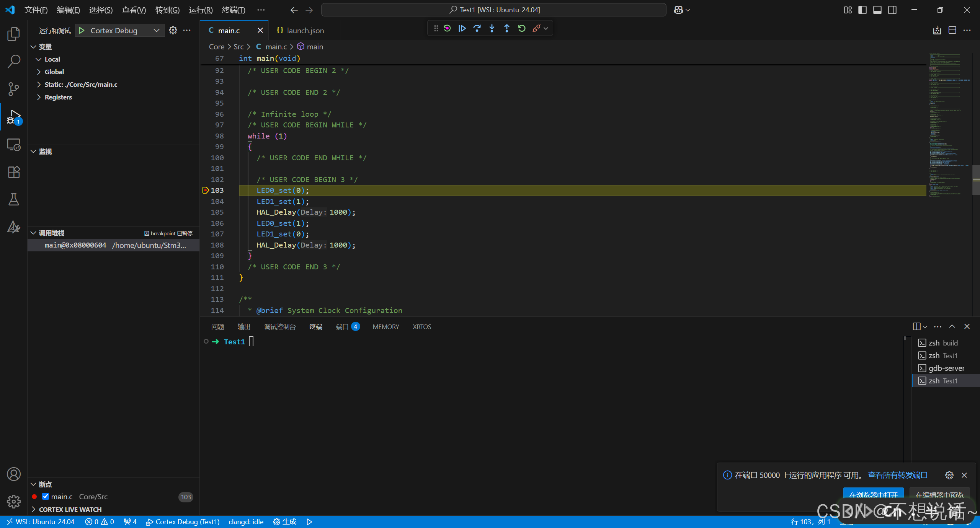Click the Continue debug icon
This screenshot has height=528, width=980.
pos(462,28)
